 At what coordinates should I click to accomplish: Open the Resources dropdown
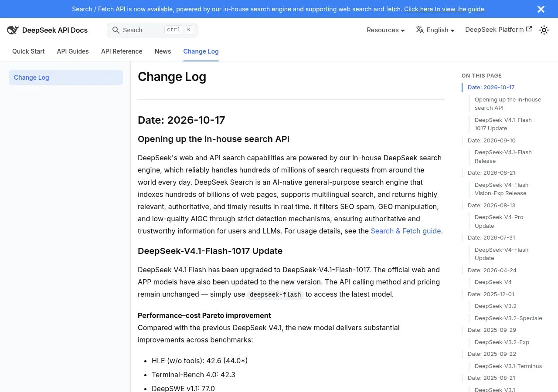coord(386,30)
